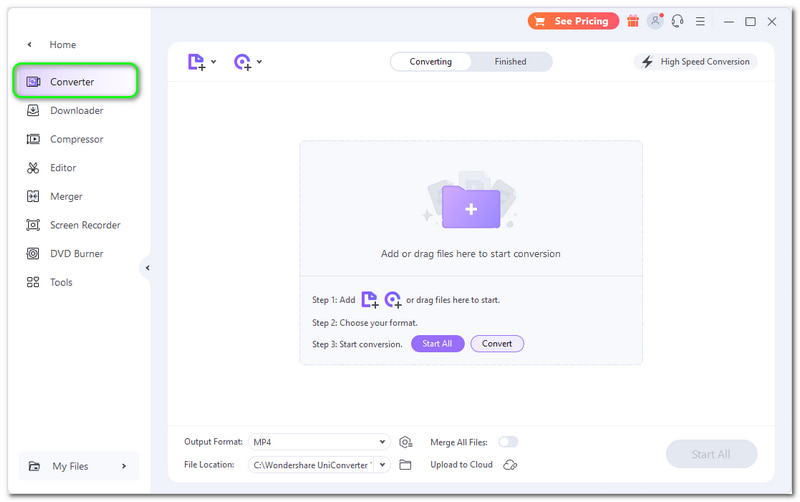Viewport: 800px width, 502px height.
Task: Click the headset support icon
Action: click(x=678, y=21)
